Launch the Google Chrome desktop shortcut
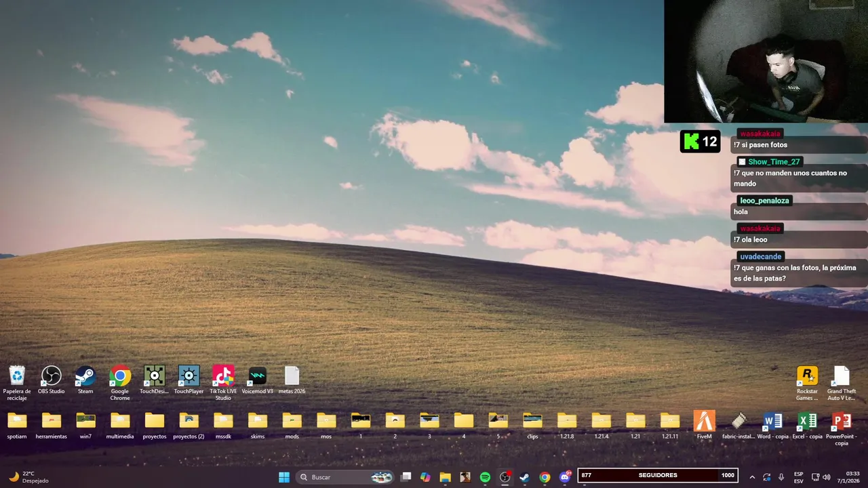This screenshot has width=868, height=488. [x=120, y=383]
